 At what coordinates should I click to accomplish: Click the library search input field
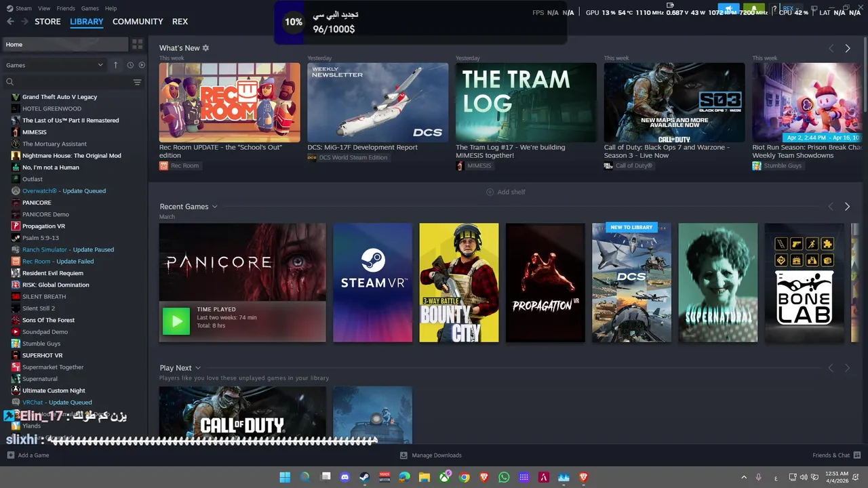point(73,82)
